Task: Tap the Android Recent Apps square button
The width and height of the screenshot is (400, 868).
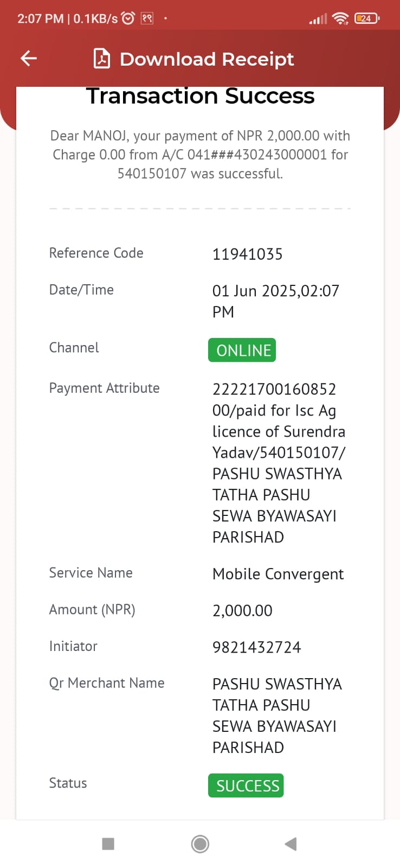Action: [x=108, y=844]
